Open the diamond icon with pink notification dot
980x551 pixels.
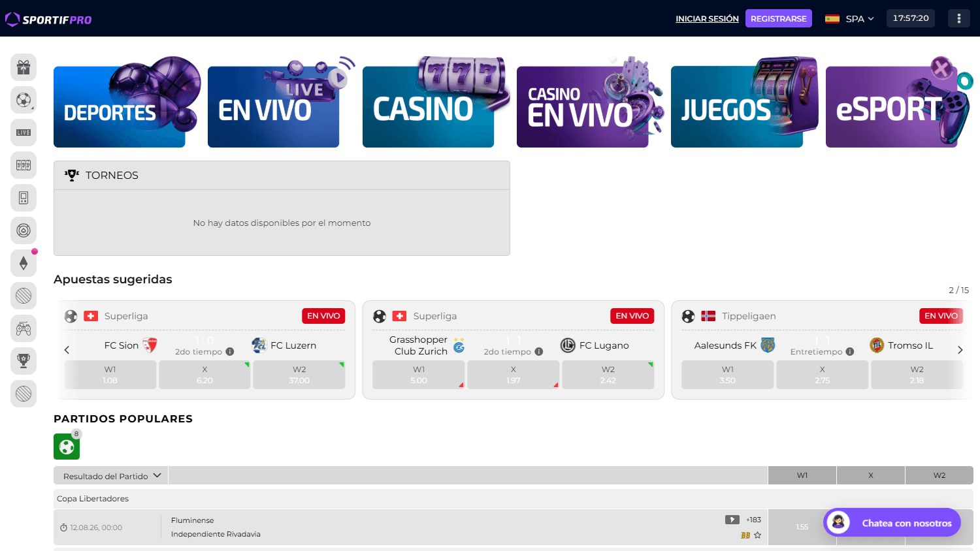24,263
